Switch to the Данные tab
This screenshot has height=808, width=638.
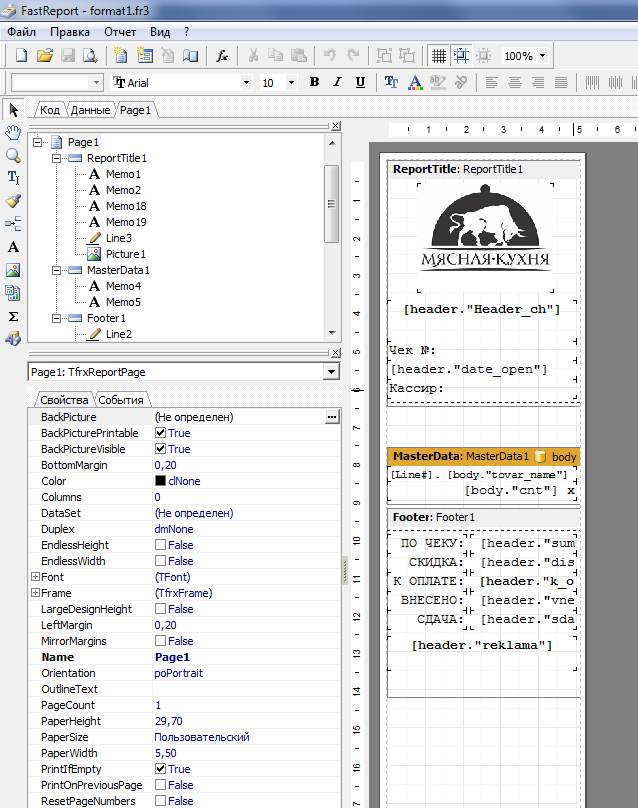click(x=90, y=110)
